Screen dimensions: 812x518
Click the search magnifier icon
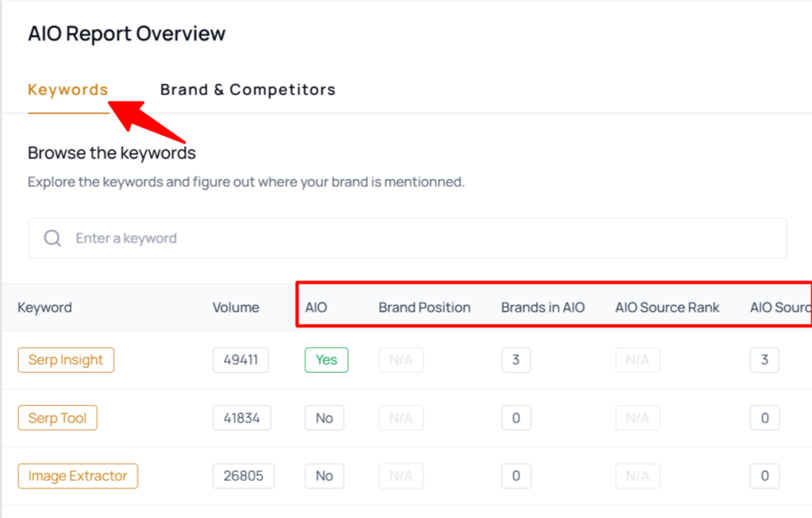coord(52,238)
